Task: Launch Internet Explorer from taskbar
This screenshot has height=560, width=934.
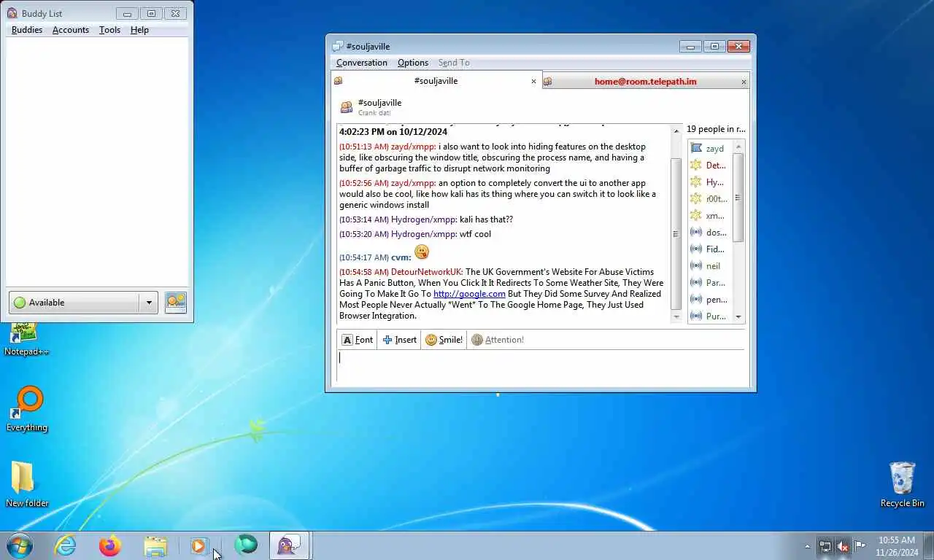Action: click(66, 545)
